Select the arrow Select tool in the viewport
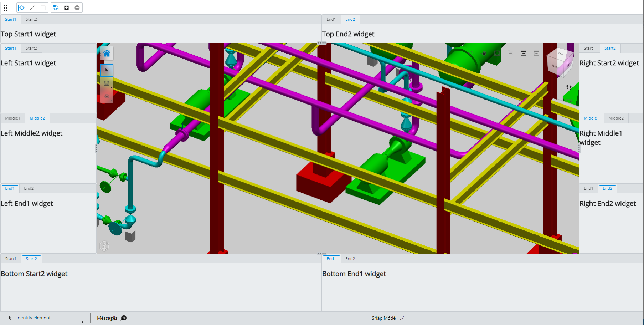This screenshot has width=644, height=325. pos(107,70)
